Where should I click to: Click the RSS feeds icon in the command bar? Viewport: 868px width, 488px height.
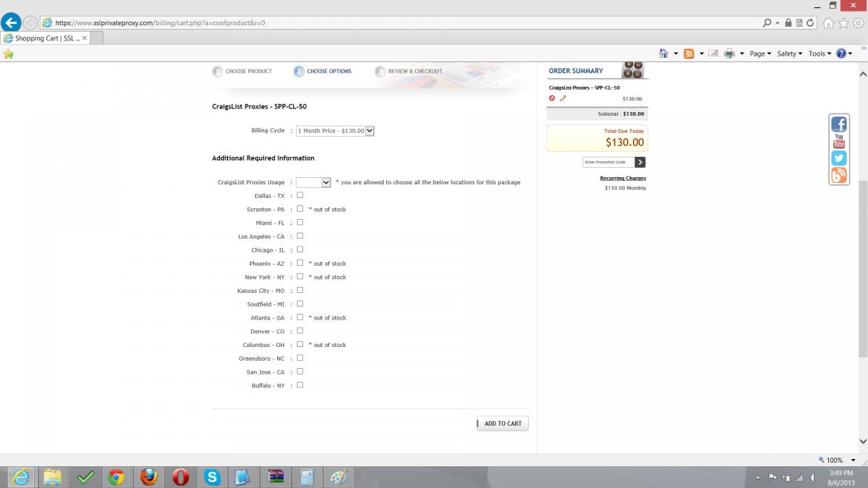(689, 53)
